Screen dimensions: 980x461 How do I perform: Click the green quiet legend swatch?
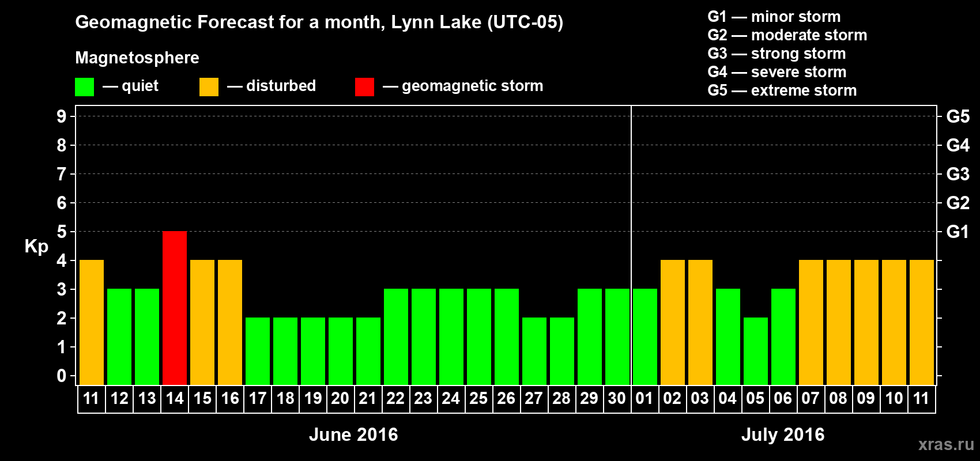pos(84,87)
